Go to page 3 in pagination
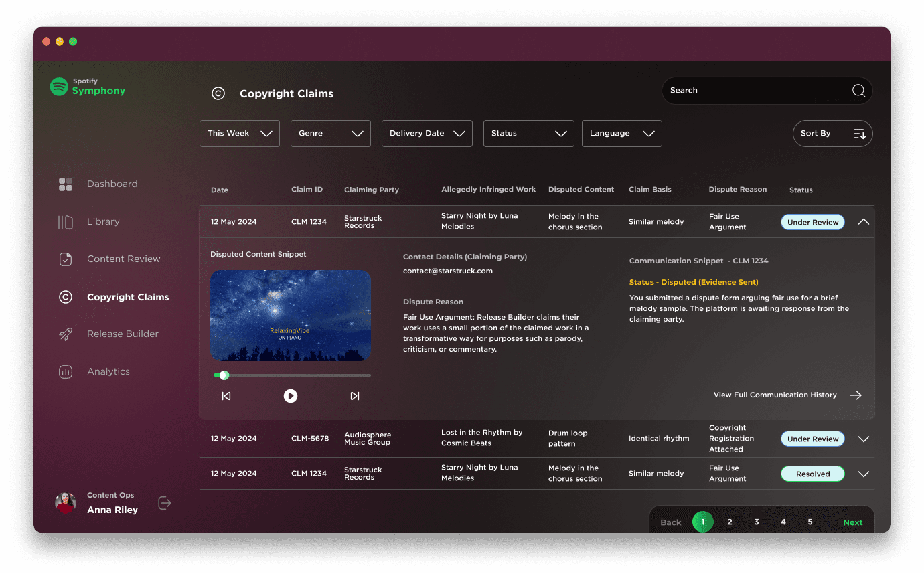The height and width of the screenshot is (573, 924). click(756, 522)
